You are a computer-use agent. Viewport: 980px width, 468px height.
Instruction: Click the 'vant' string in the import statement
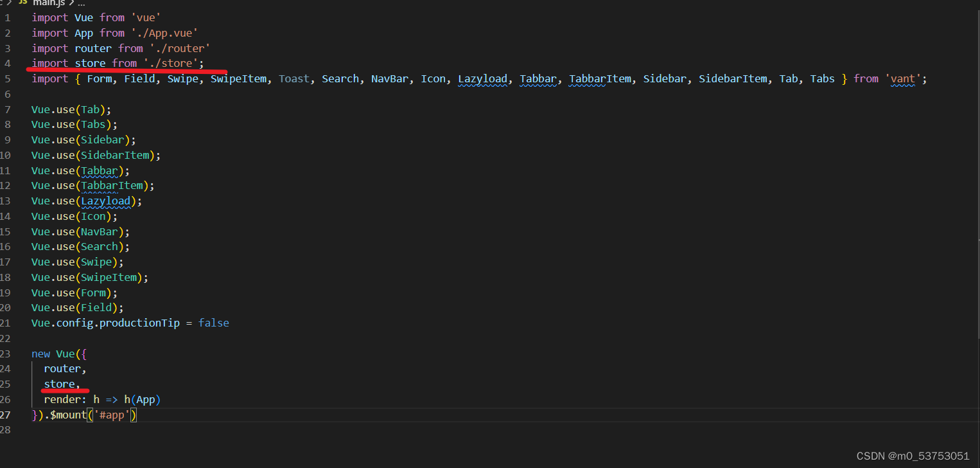click(902, 78)
